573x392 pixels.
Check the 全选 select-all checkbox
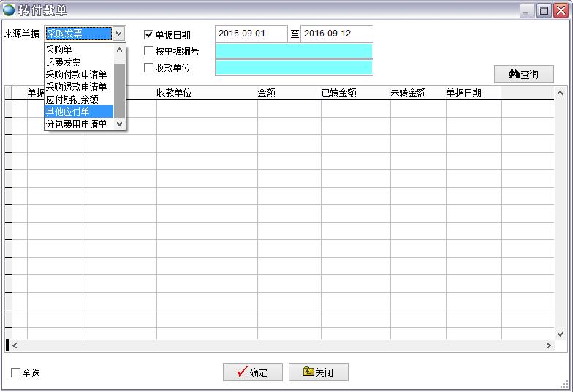[x=16, y=373]
